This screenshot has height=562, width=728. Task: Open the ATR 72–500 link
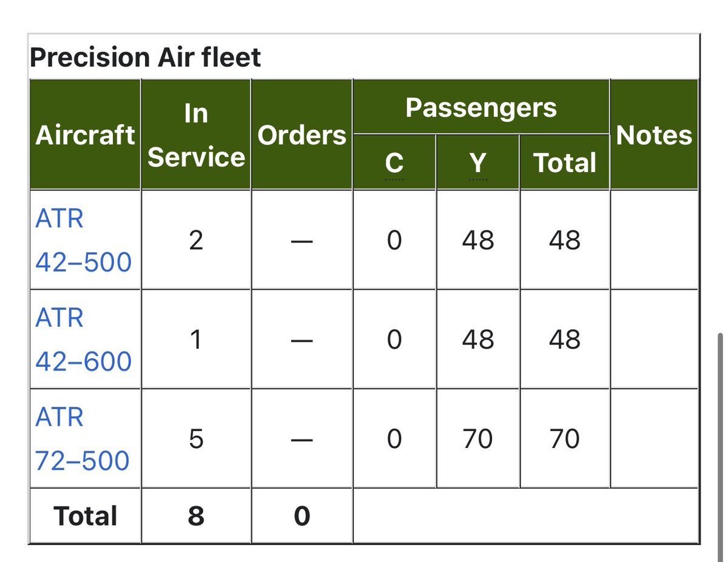[x=83, y=439]
